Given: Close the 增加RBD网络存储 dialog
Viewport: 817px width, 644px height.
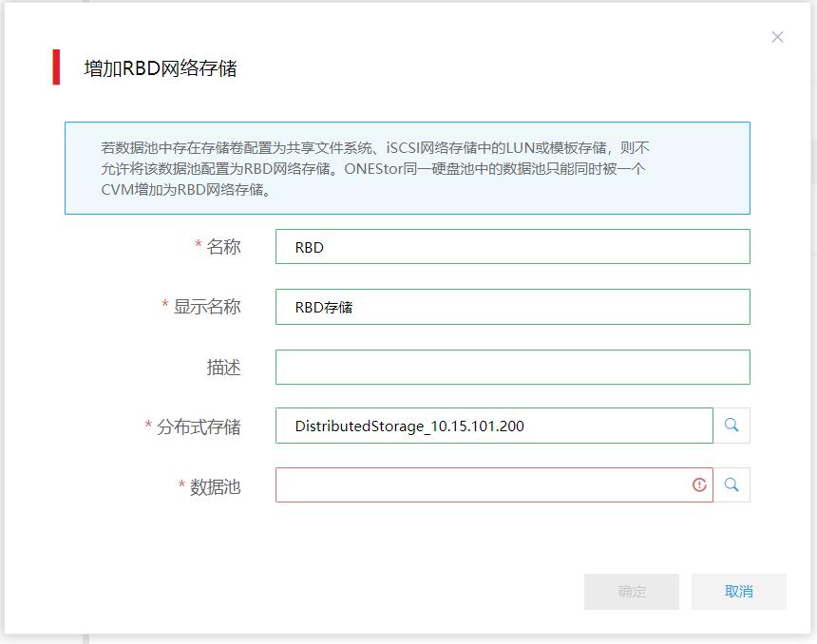Looking at the screenshot, I should pos(777,37).
